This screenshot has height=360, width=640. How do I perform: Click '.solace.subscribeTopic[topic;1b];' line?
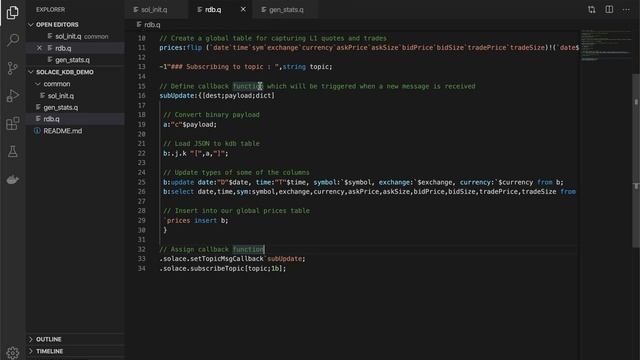click(x=223, y=269)
